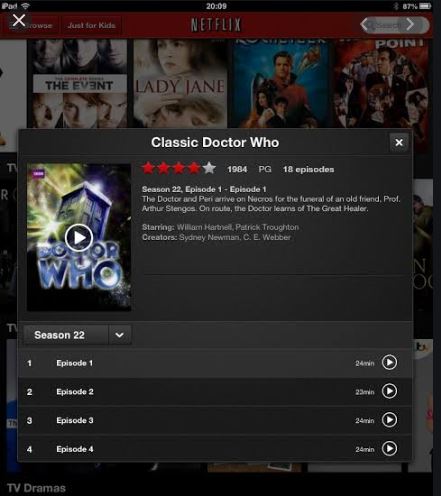Open The Event show thumbnail
This screenshot has width=441, height=496.
coord(79,83)
